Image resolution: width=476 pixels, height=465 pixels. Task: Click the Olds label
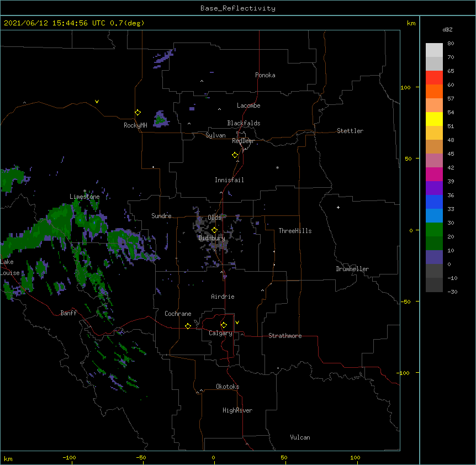(x=214, y=218)
